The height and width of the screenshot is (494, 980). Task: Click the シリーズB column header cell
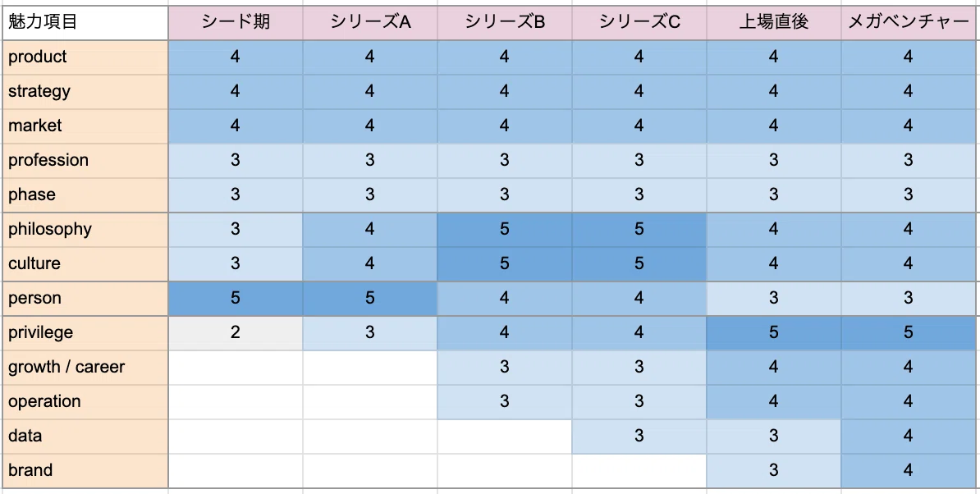pos(505,22)
